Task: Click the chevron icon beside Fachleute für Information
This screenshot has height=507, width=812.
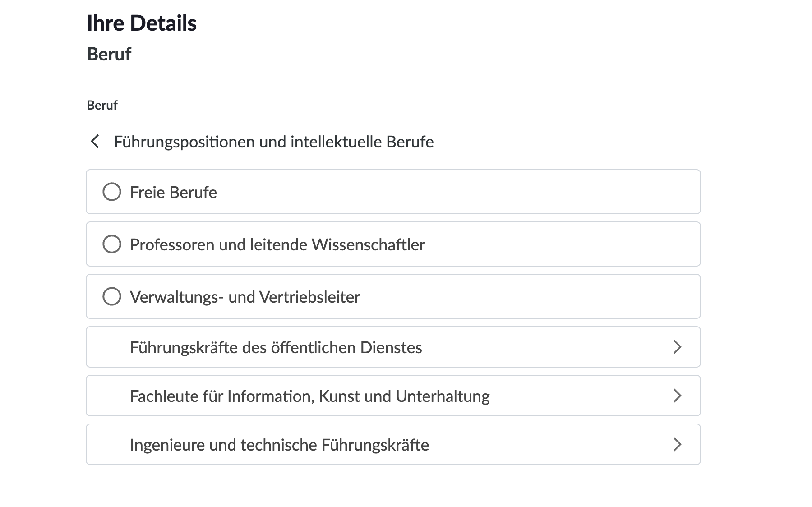Action: (x=677, y=396)
